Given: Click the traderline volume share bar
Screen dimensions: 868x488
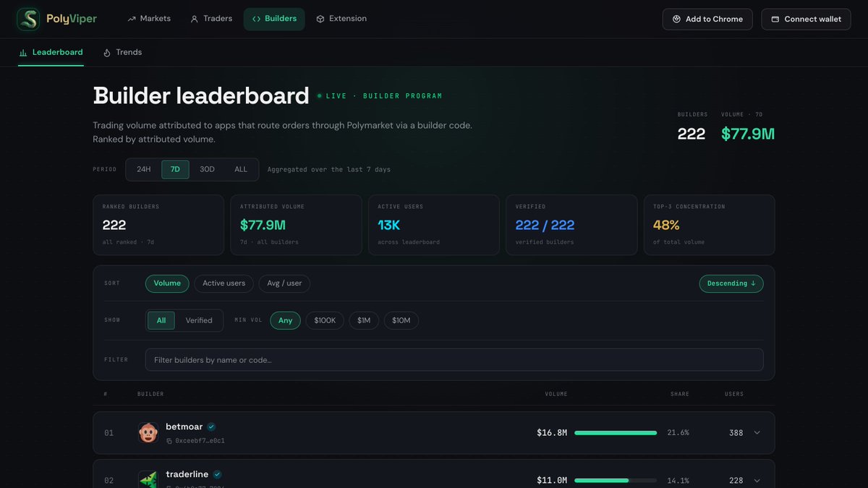Looking at the screenshot, I should [616, 481].
